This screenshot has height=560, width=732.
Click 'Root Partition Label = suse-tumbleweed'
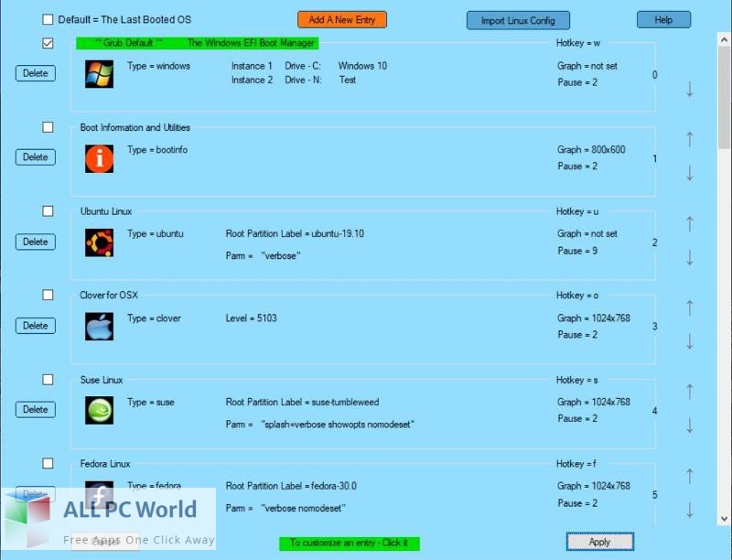pos(303,403)
